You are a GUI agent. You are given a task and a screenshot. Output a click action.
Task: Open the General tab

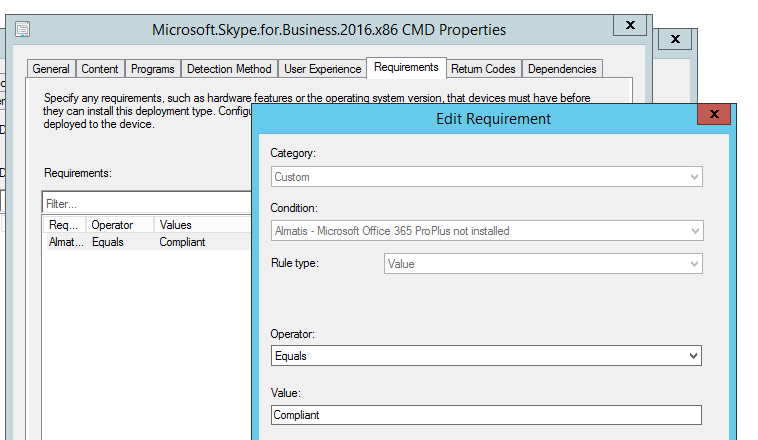tap(51, 69)
